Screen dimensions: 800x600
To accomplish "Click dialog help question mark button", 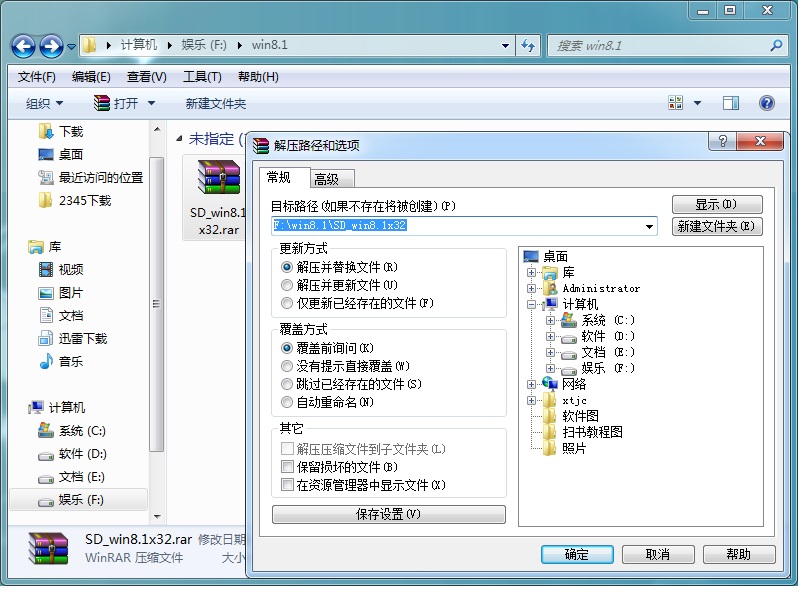I will (x=722, y=141).
